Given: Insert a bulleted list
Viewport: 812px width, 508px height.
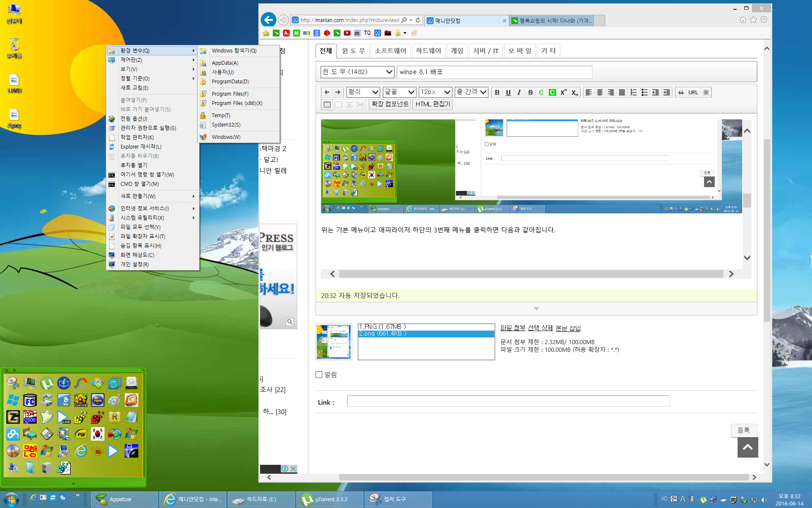Looking at the screenshot, I should pyautogui.click(x=644, y=92).
